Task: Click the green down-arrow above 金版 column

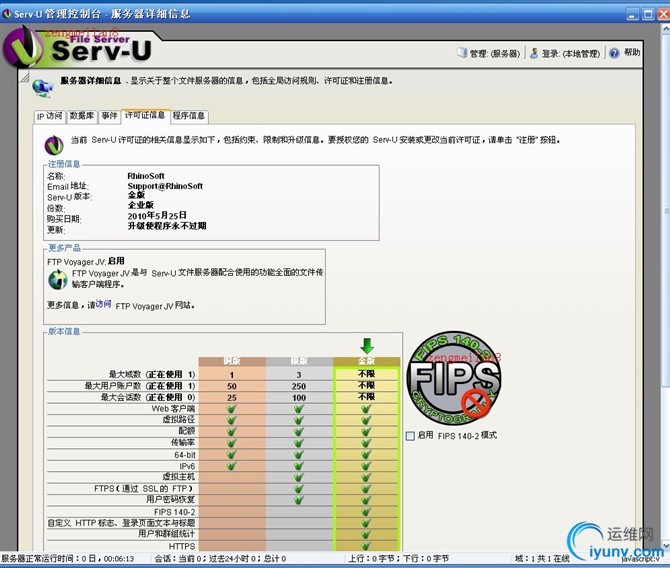Action: point(367,346)
